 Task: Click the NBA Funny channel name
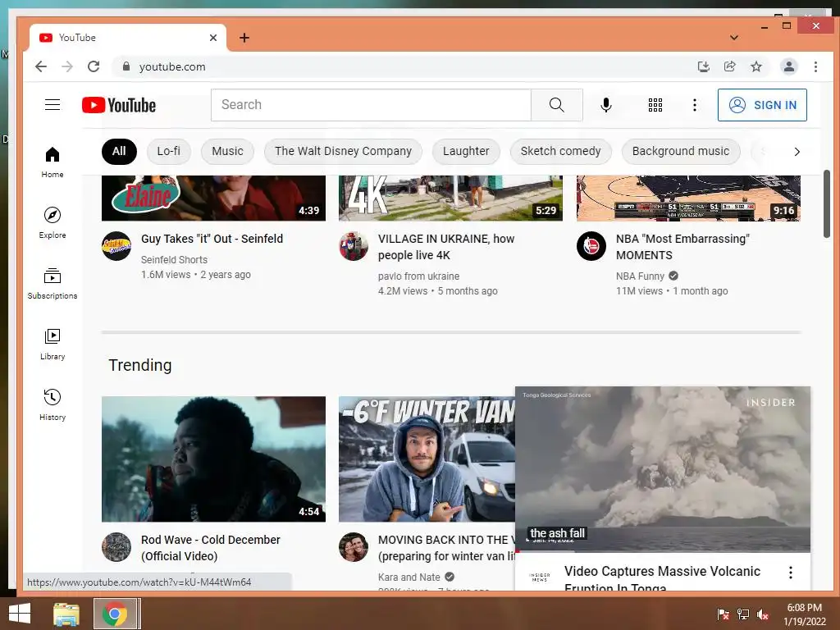pyautogui.click(x=640, y=276)
